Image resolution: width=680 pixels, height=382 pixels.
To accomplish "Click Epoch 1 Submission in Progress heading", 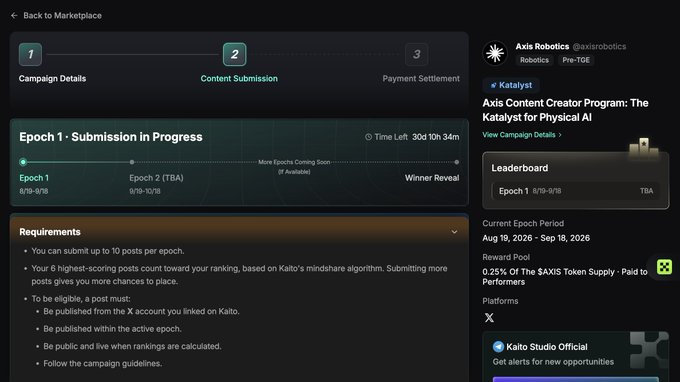I will 111,137.
